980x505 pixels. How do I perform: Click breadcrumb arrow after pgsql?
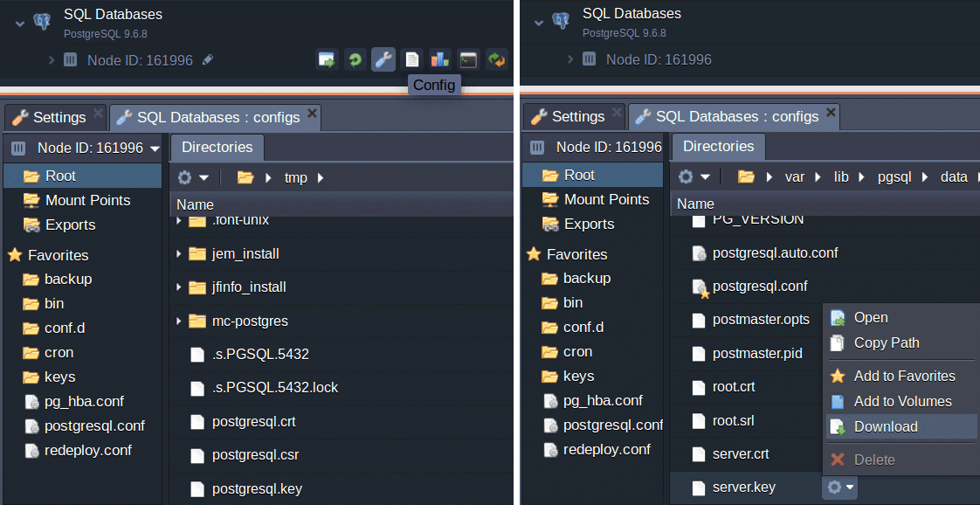926,176
